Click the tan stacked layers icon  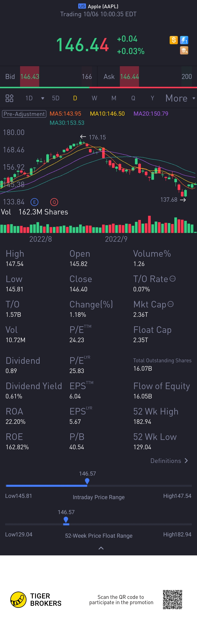click(184, 50)
